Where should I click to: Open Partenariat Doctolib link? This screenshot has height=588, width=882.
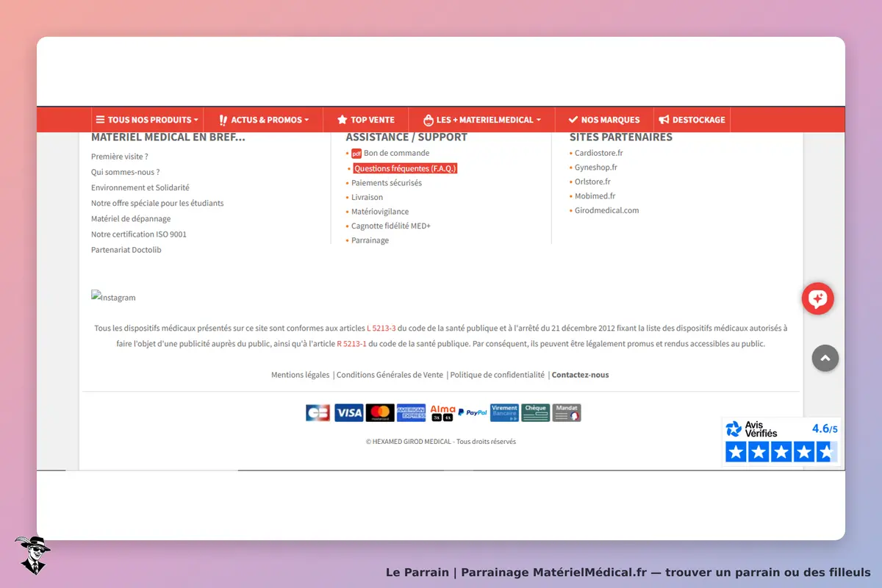126,250
